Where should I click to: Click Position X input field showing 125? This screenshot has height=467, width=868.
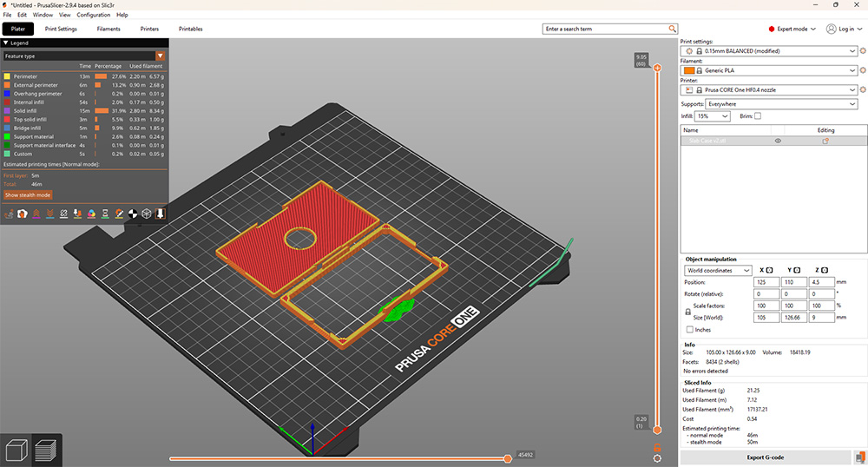coord(766,282)
